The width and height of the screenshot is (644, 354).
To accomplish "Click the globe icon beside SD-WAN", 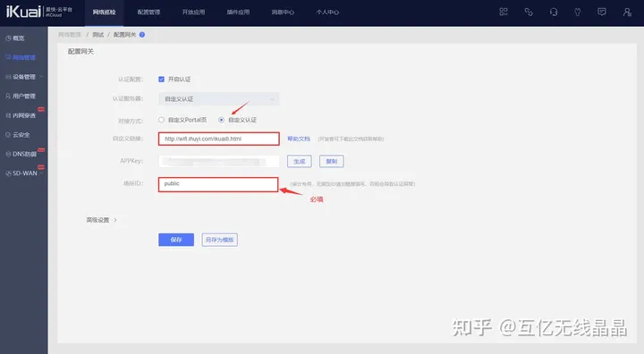I will coord(8,173).
